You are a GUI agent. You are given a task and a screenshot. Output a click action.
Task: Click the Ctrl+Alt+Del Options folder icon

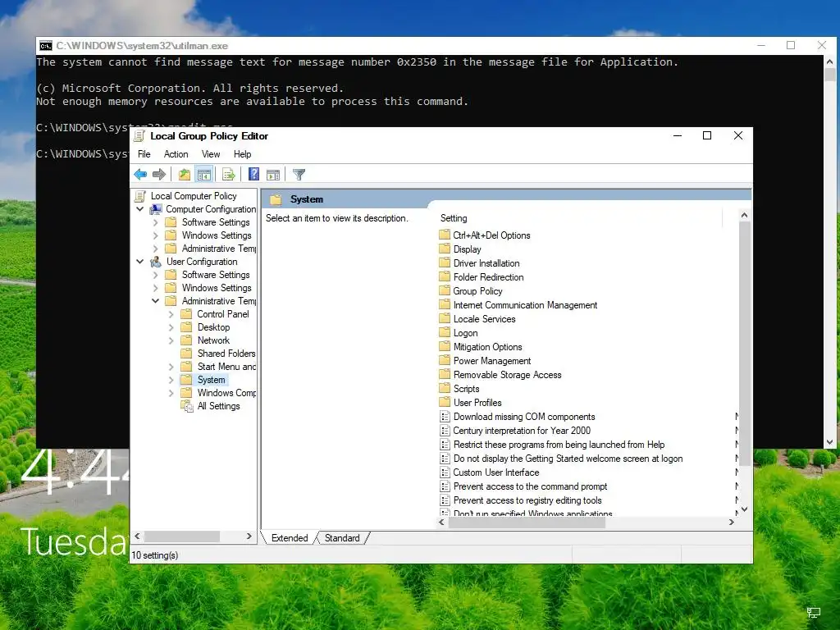tap(444, 235)
